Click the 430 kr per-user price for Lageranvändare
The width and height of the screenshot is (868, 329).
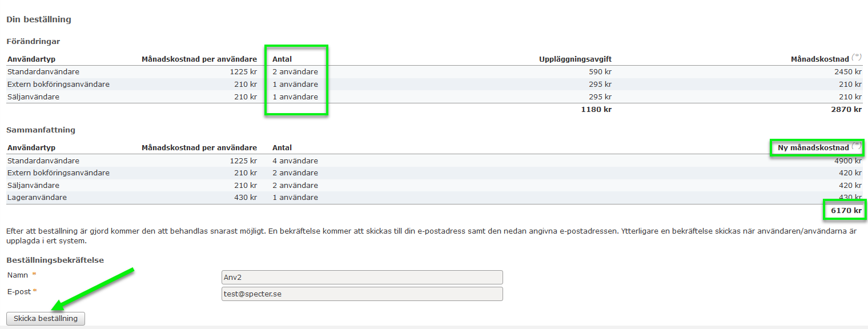click(x=246, y=198)
